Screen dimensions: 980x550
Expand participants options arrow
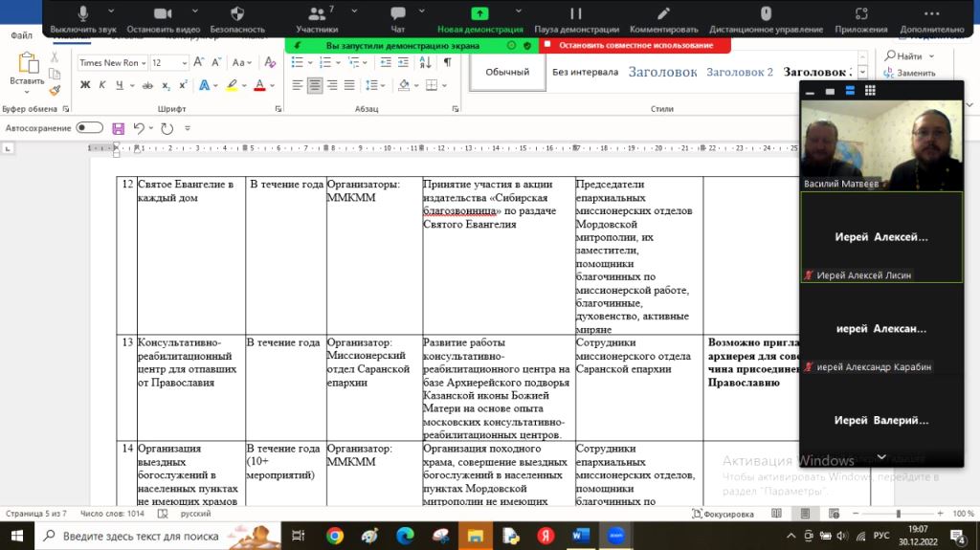tap(354, 11)
